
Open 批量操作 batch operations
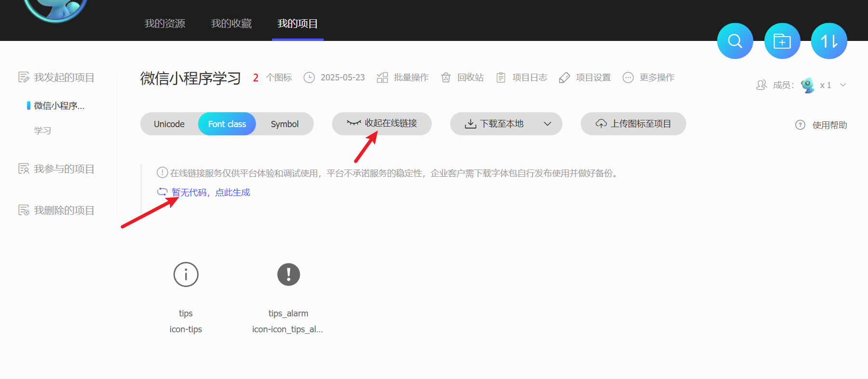tap(402, 78)
